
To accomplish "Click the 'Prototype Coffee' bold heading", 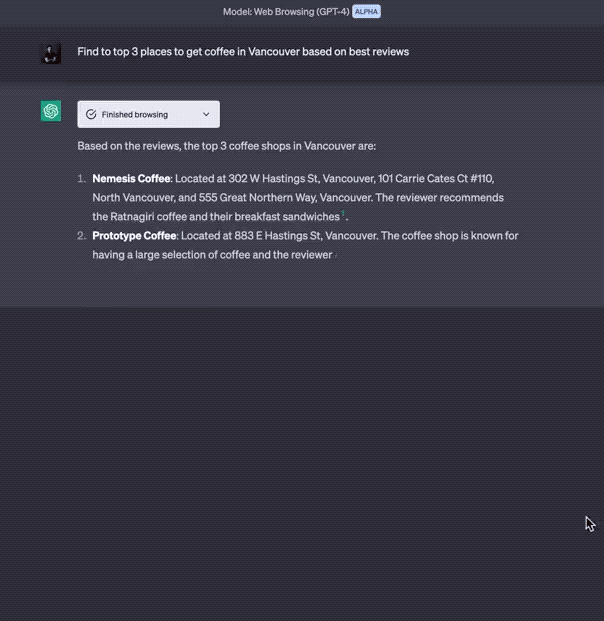I will (x=135, y=236).
